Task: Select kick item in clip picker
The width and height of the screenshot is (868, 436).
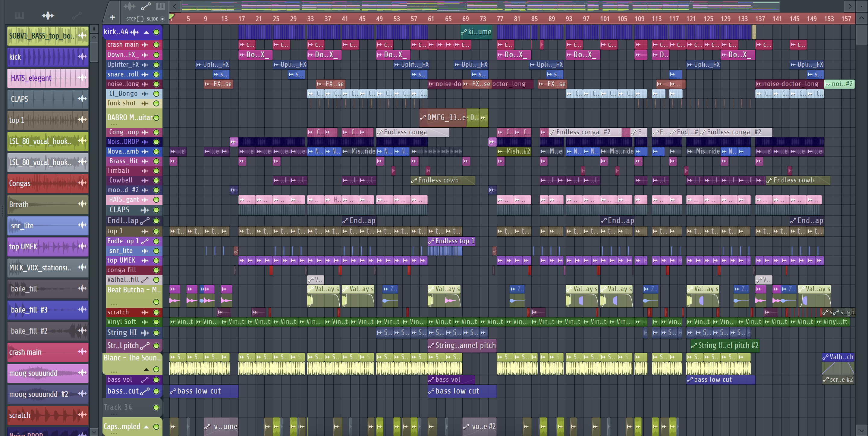Action: [x=48, y=57]
